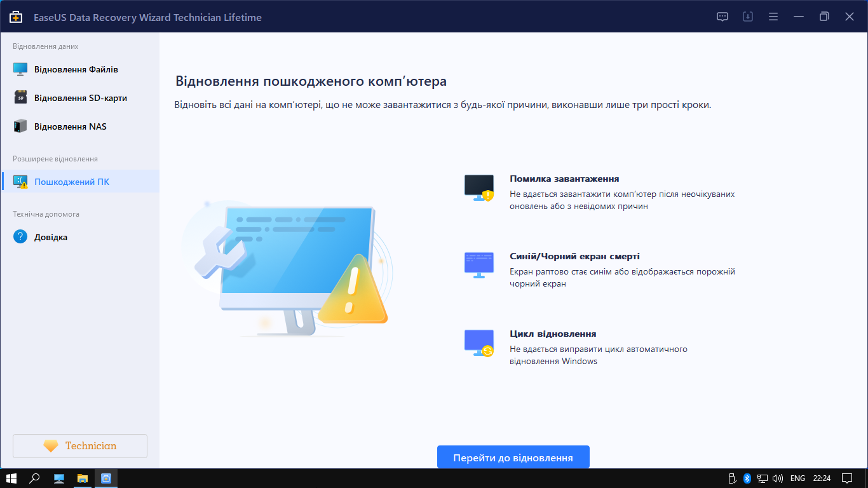Click the Помилка завантаження heading
This screenshot has height=488, width=868.
point(564,179)
